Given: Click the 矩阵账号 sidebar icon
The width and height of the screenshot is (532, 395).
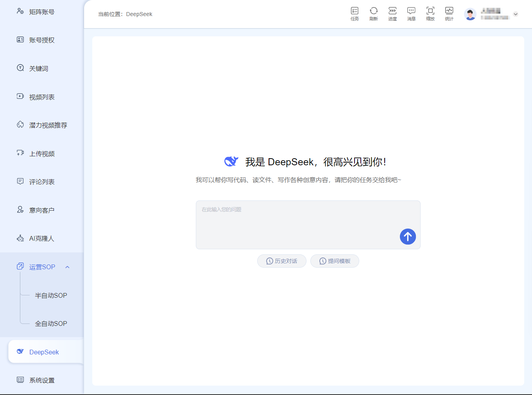Looking at the screenshot, I should tap(20, 11).
